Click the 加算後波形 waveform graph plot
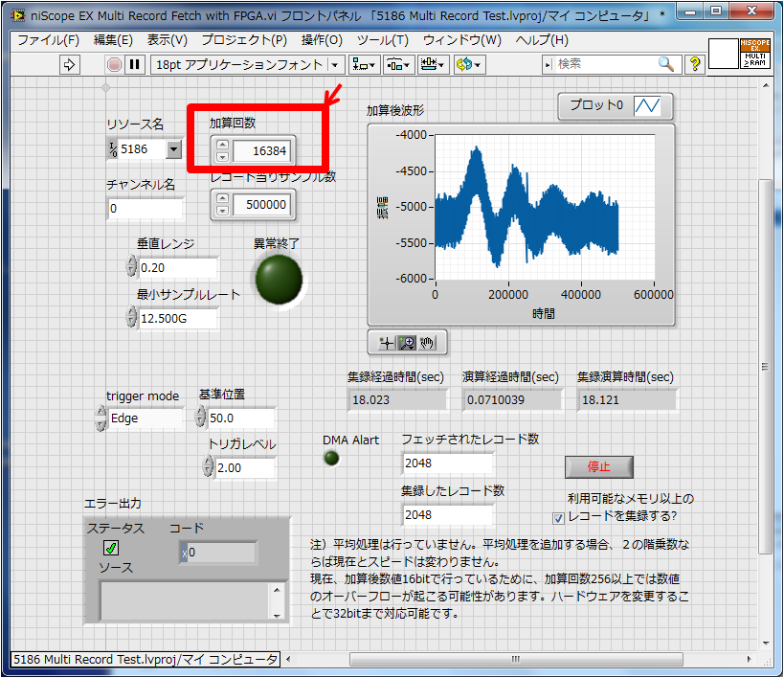The image size is (784, 678). 545,207
